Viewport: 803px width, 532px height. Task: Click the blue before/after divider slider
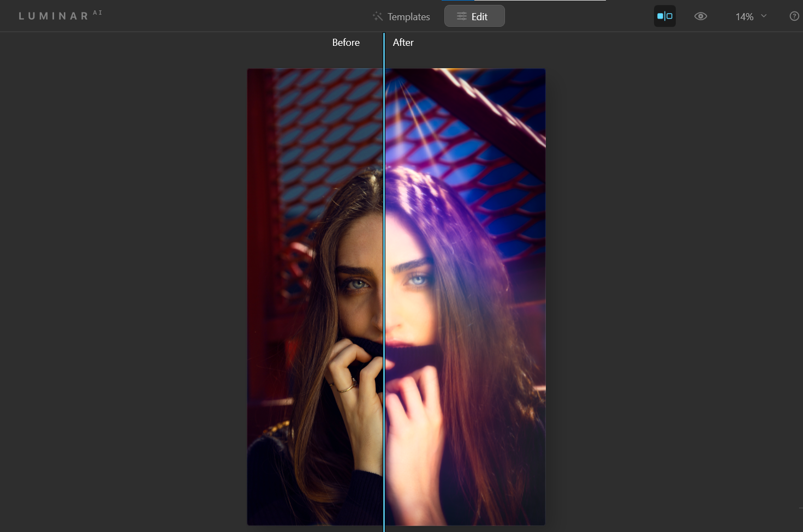(384, 295)
